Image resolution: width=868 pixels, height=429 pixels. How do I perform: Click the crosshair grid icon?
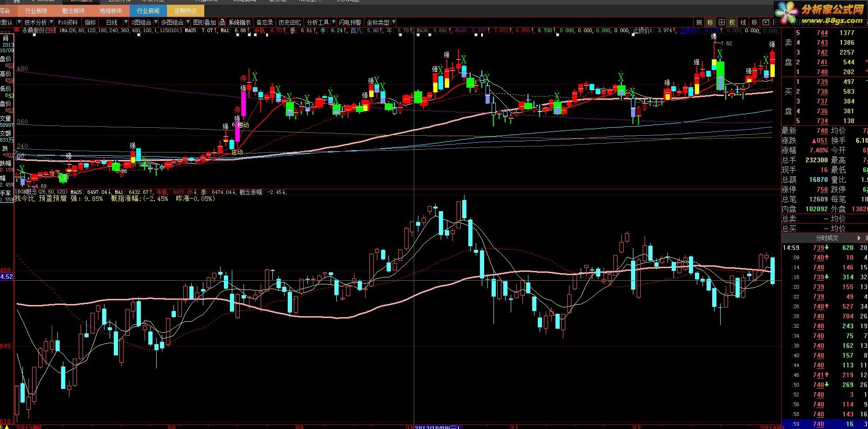click(722, 22)
